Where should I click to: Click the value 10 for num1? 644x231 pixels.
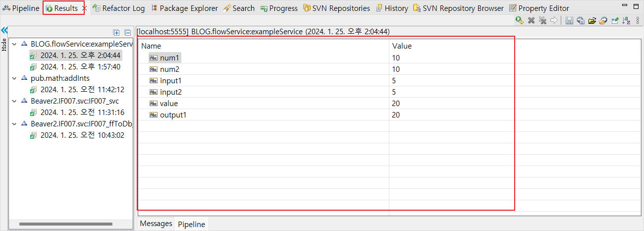(x=396, y=58)
